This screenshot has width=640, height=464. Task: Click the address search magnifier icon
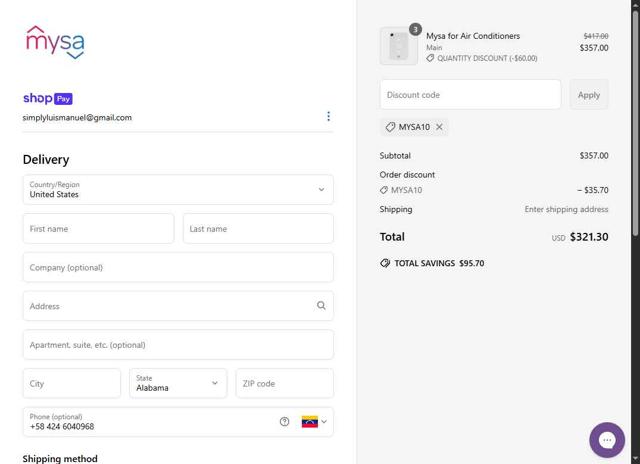(321, 306)
